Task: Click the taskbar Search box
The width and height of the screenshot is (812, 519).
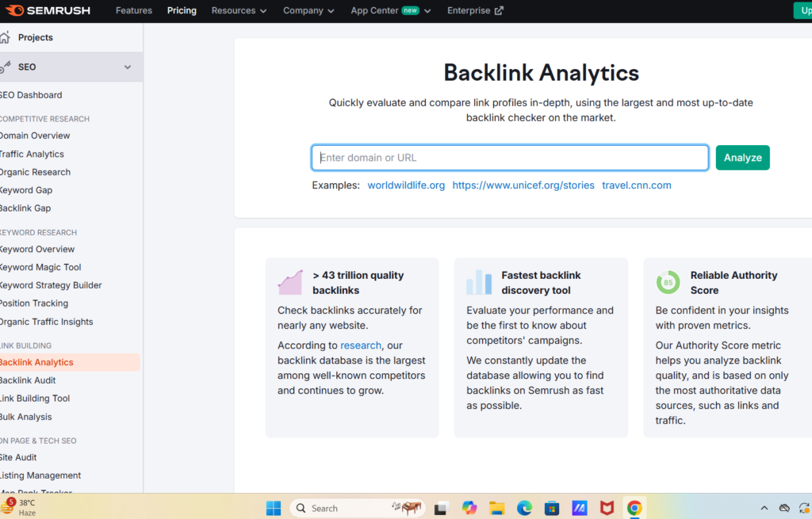Action: coord(358,508)
